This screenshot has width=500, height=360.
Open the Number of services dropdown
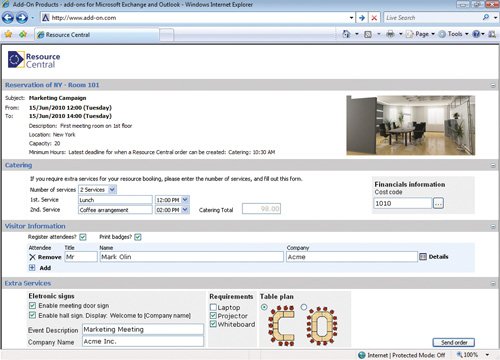coord(112,189)
